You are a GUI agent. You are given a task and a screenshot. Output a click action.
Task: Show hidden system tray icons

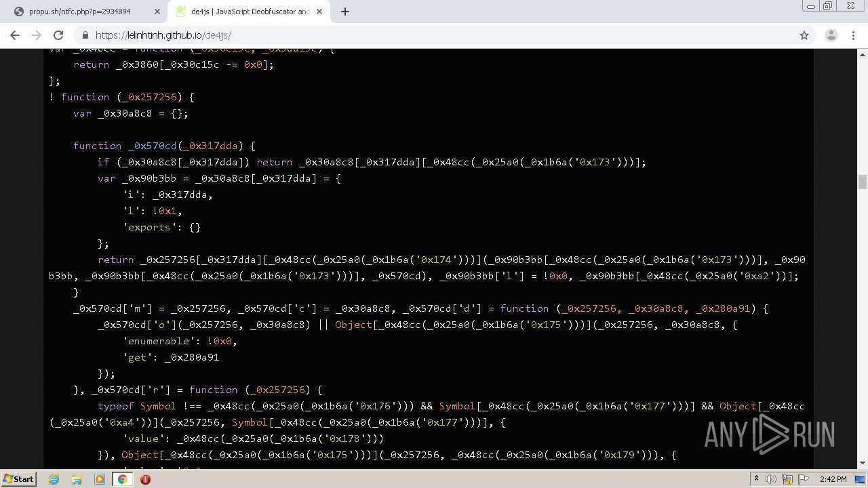(757, 479)
